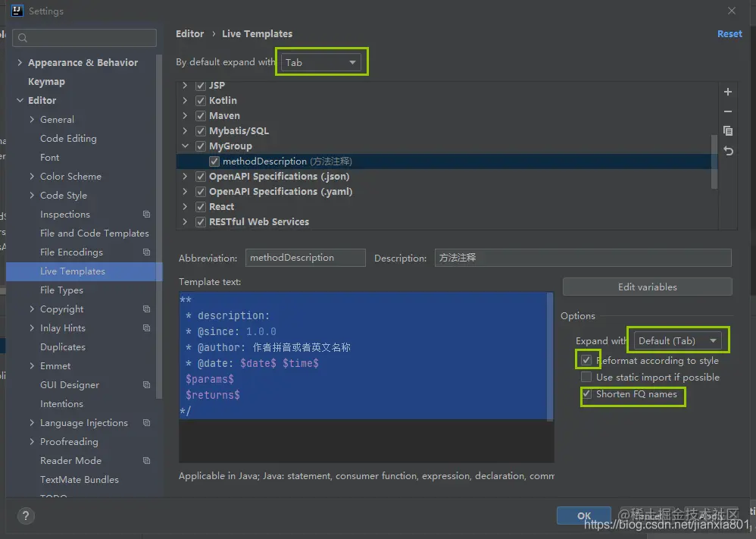Click the template text editor scrollbar
This screenshot has height=539, width=756.
550,356
